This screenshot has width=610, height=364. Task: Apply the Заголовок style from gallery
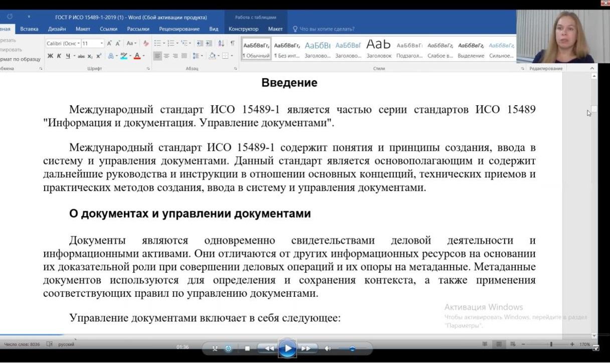379,49
